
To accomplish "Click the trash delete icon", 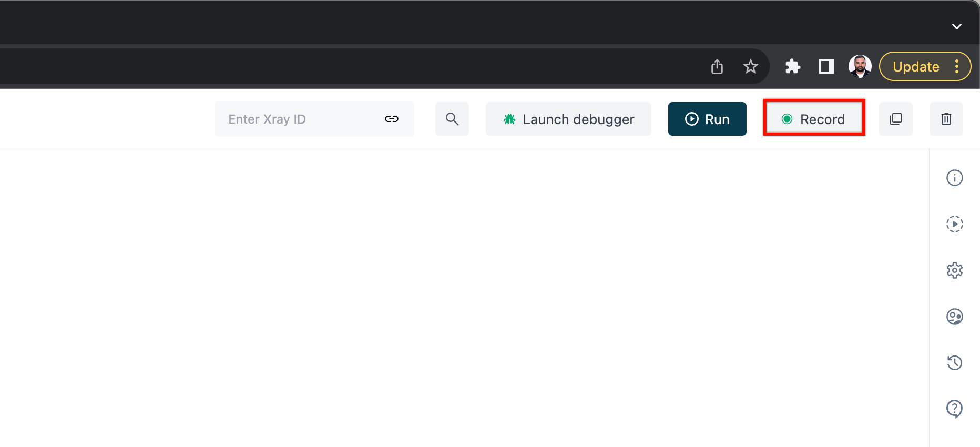I will coord(946,119).
